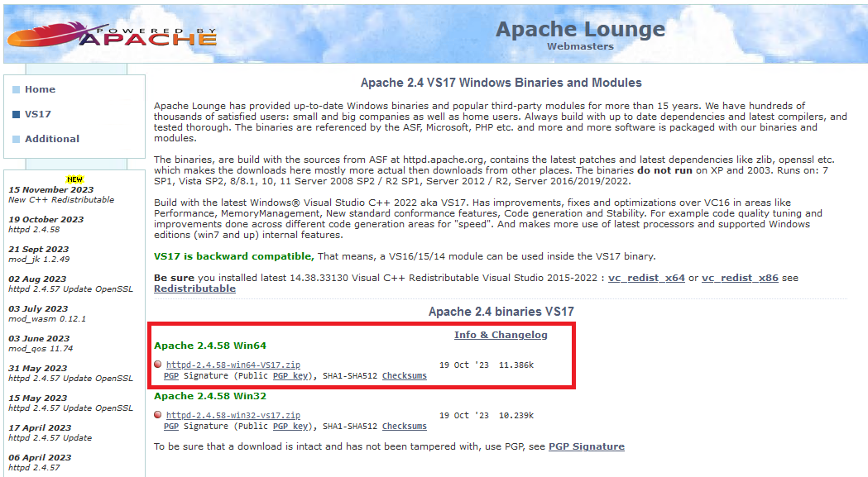Click the red bullet beside the Win32 zip
Screen dimensions: 868x477
158,415
